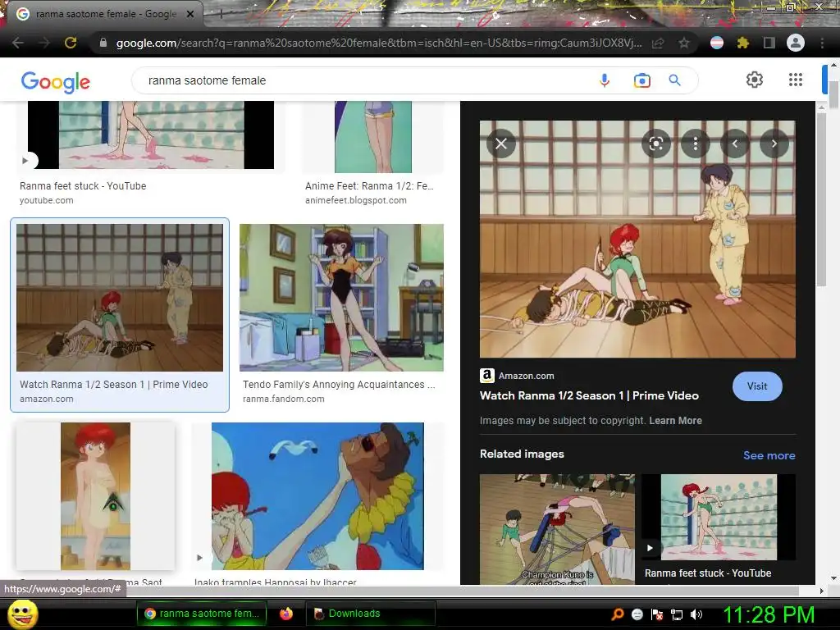Click the striped flag extension icon
840x630 pixels.
pyautogui.click(x=717, y=43)
